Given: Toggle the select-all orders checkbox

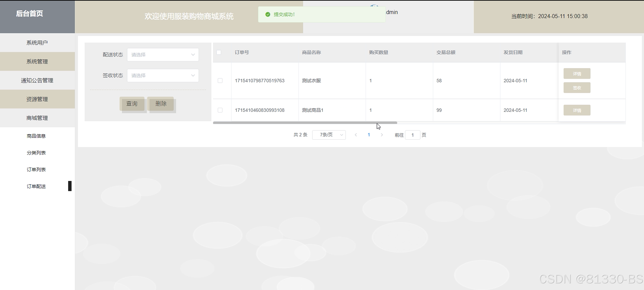Looking at the screenshot, I should 219,52.
